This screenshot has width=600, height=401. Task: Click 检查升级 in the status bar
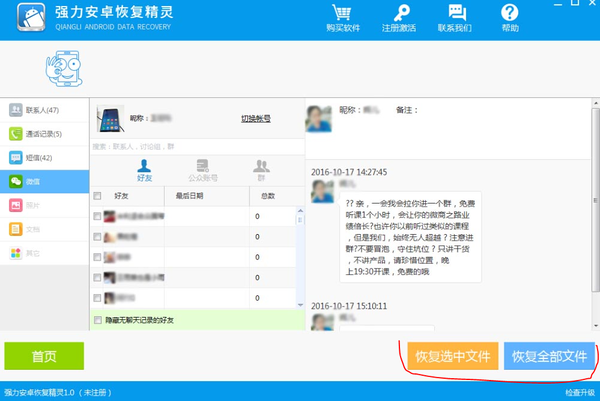pos(580,392)
